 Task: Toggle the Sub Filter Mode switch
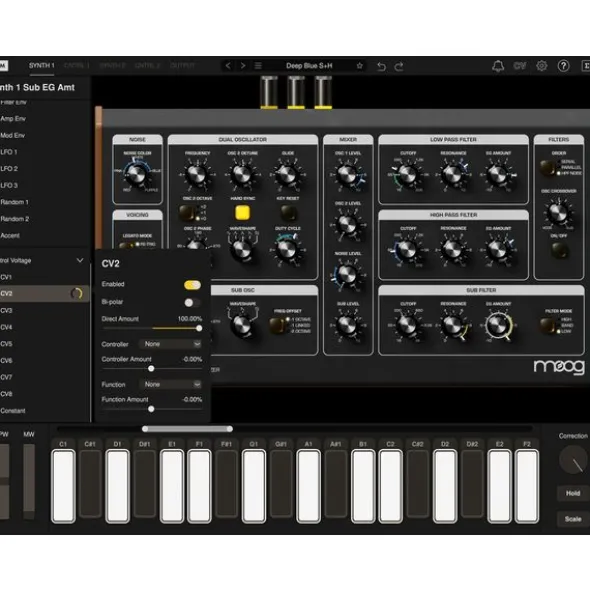click(548, 326)
